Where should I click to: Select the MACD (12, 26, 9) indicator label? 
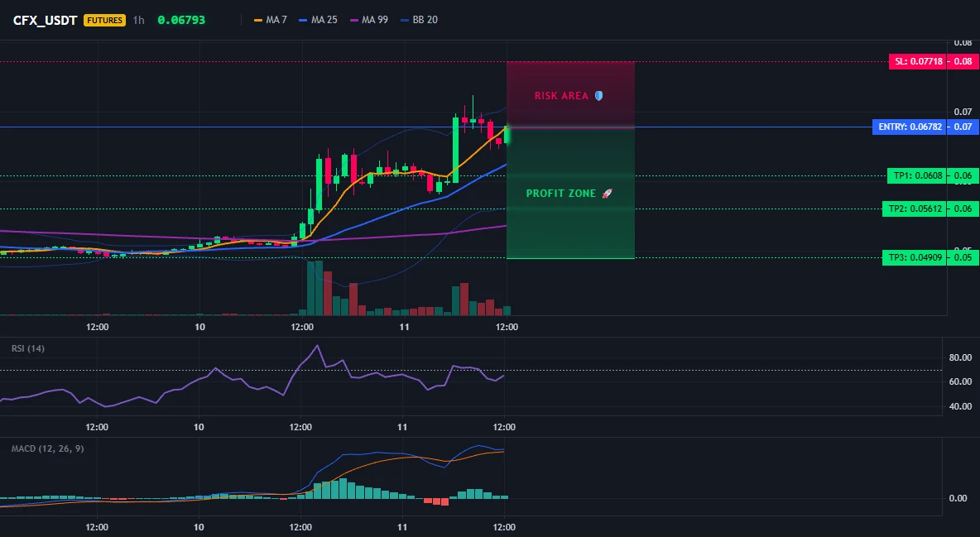(47, 448)
